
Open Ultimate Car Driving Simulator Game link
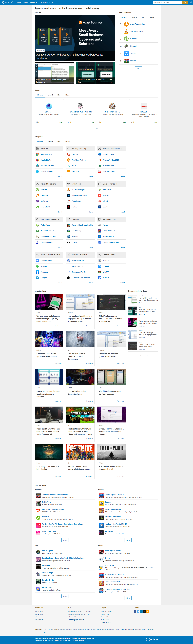click(55, 494)
